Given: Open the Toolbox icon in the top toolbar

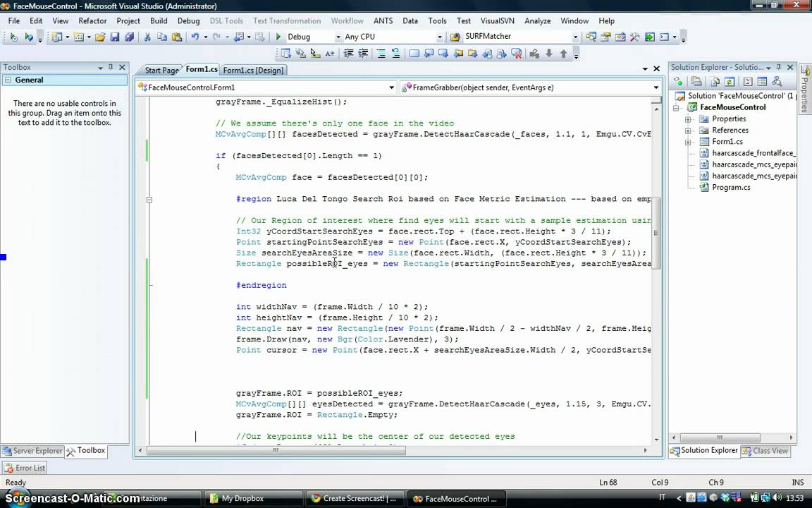Looking at the screenshot, I should pos(635,37).
